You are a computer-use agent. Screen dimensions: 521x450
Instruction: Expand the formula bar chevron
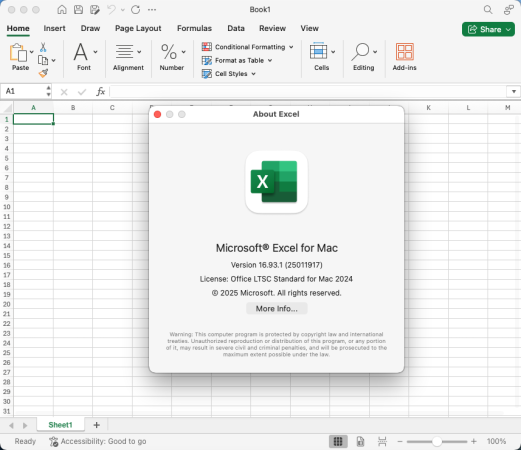tap(514, 91)
